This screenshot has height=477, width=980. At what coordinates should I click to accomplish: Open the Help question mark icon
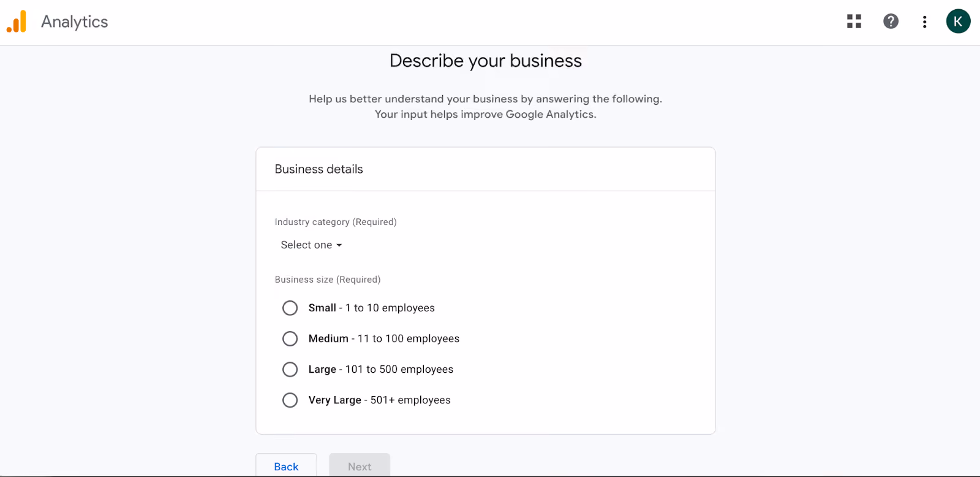coord(891,21)
